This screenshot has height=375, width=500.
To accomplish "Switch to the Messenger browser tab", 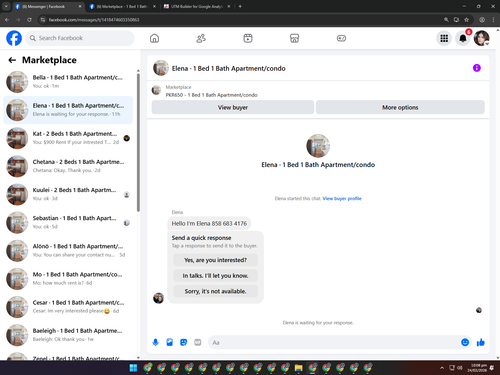I will tap(47, 6).
